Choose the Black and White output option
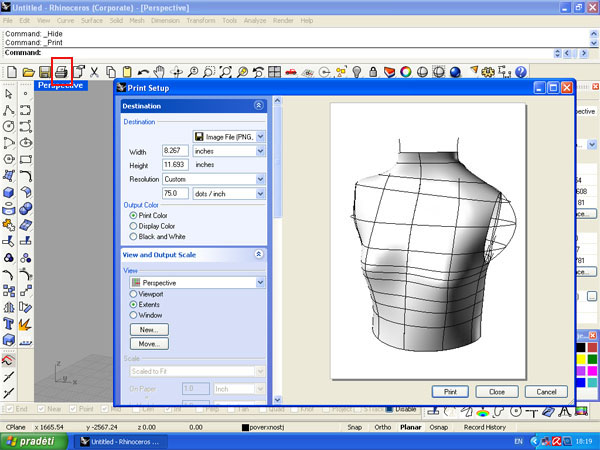Viewport: 600px width, 450px height. click(133, 236)
